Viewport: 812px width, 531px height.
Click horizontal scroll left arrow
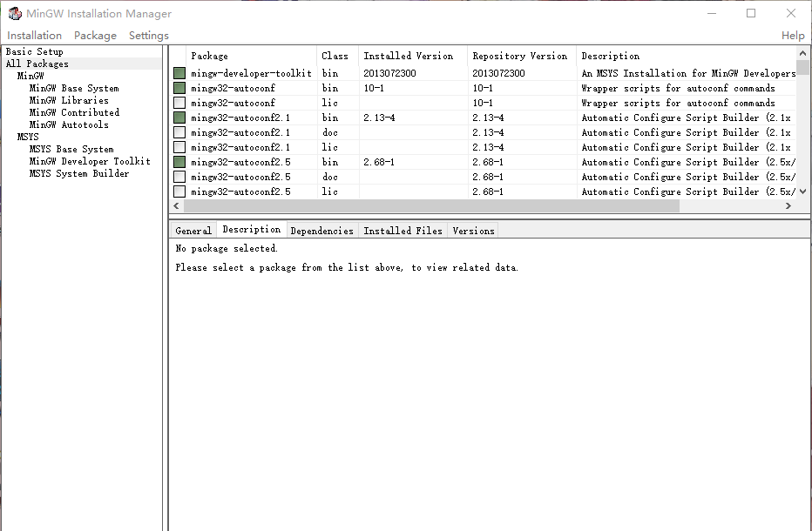[177, 206]
